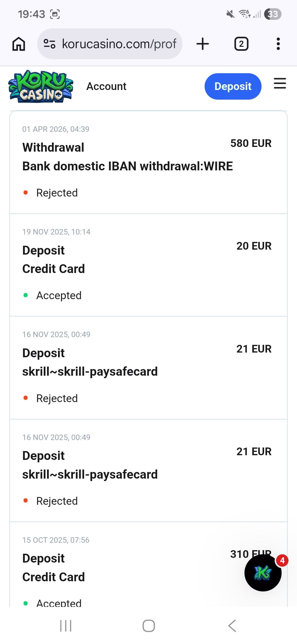Tap the browser home icon
Image resolution: width=297 pixels, height=644 pixels.
tap(19, 44)
